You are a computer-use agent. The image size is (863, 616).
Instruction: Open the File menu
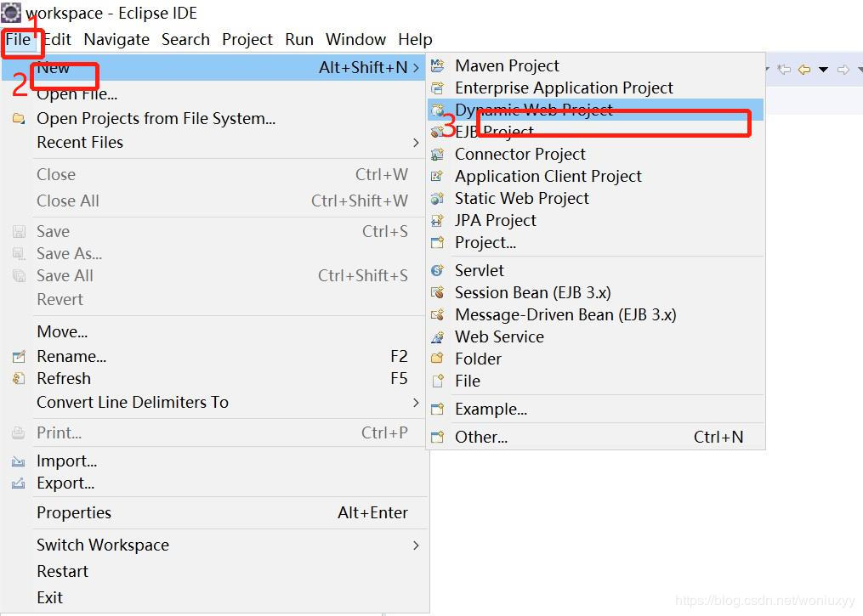(18, 40)
